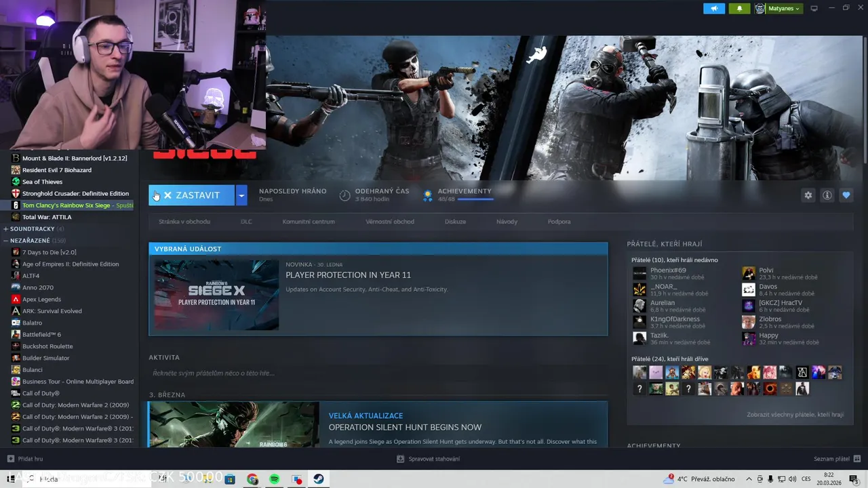This screenshot has height=488, width=868.
Task: Select the Sea of Thieves game icon
Action: click(x=16, y=182)
